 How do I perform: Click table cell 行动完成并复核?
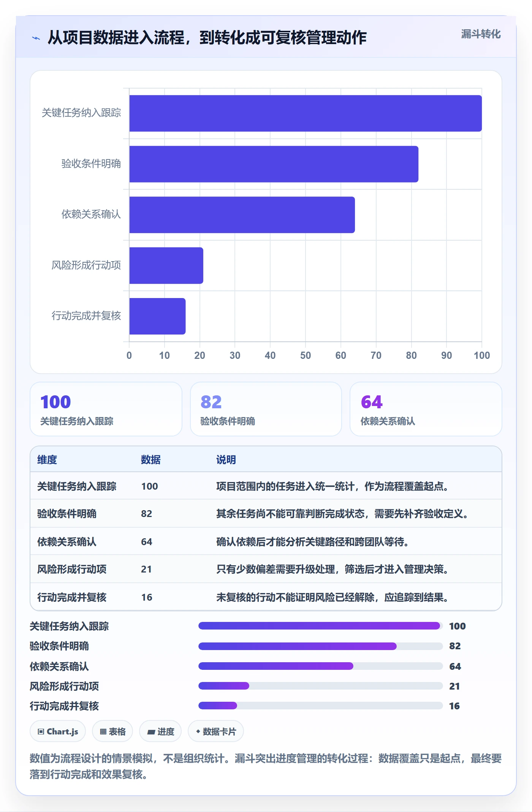[x=72, y=597]
